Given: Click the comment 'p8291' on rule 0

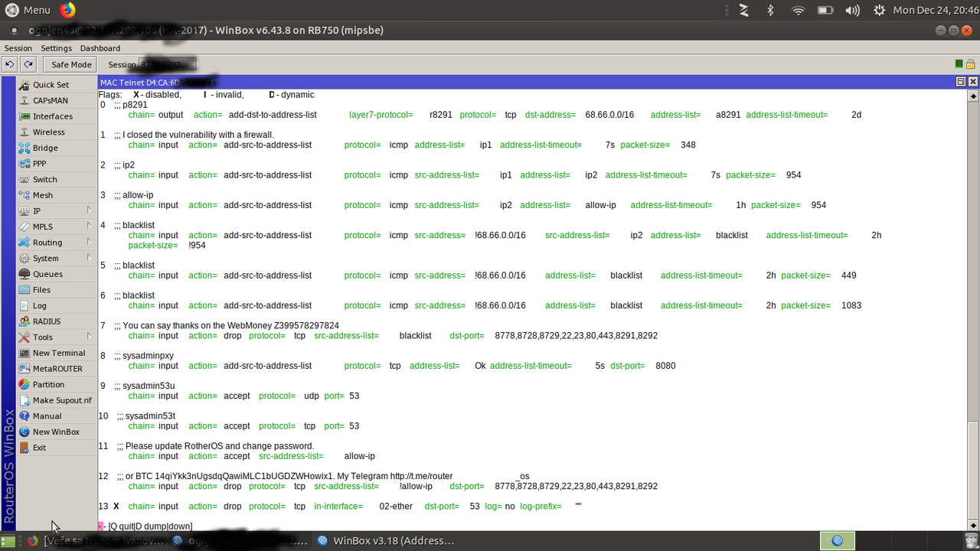Looking at the screenshot, I should (x=135, y=105).
